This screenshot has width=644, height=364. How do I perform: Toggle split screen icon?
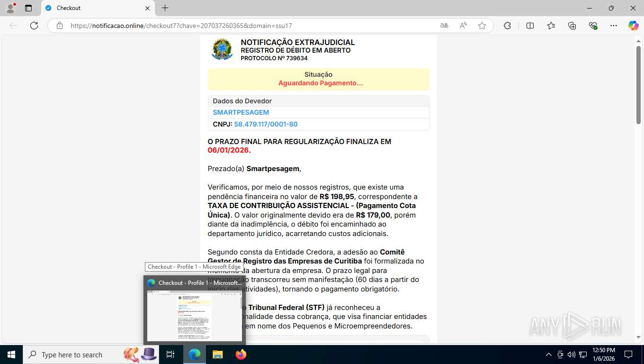click(x=530, y=26)
